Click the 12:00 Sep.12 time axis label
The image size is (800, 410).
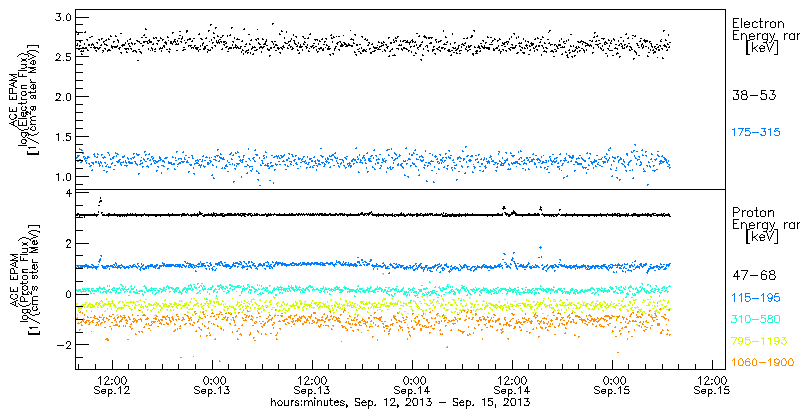pyautogui.click(x=111, y=386)
